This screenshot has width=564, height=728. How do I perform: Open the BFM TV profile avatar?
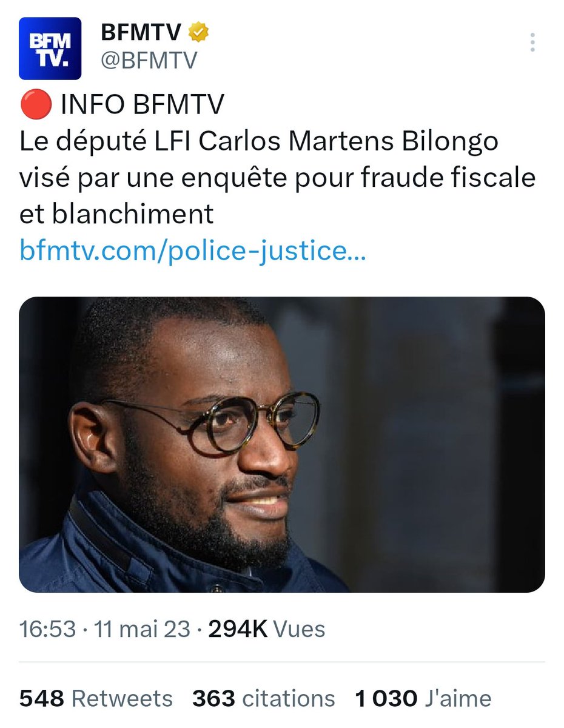(50, 49)
